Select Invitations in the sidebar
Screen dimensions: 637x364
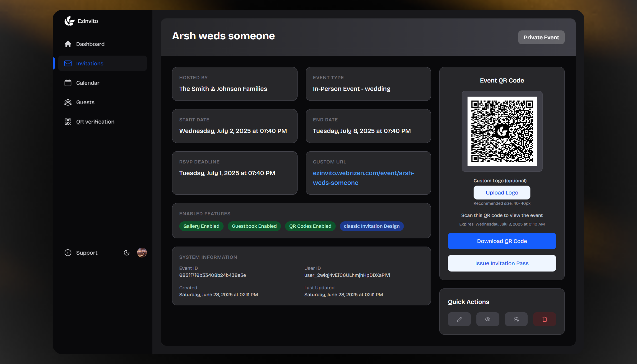tap(102, 63)
